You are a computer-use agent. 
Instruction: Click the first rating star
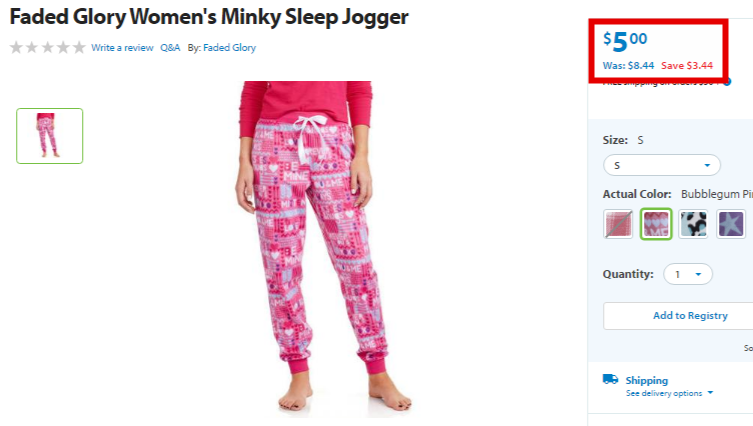(16, 48)
